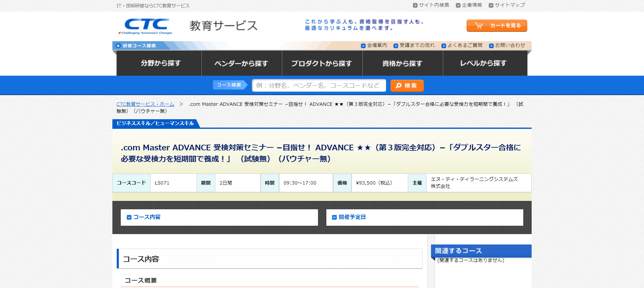Jump to コース内容 section

pyautogui.click(x=219, y=217)
